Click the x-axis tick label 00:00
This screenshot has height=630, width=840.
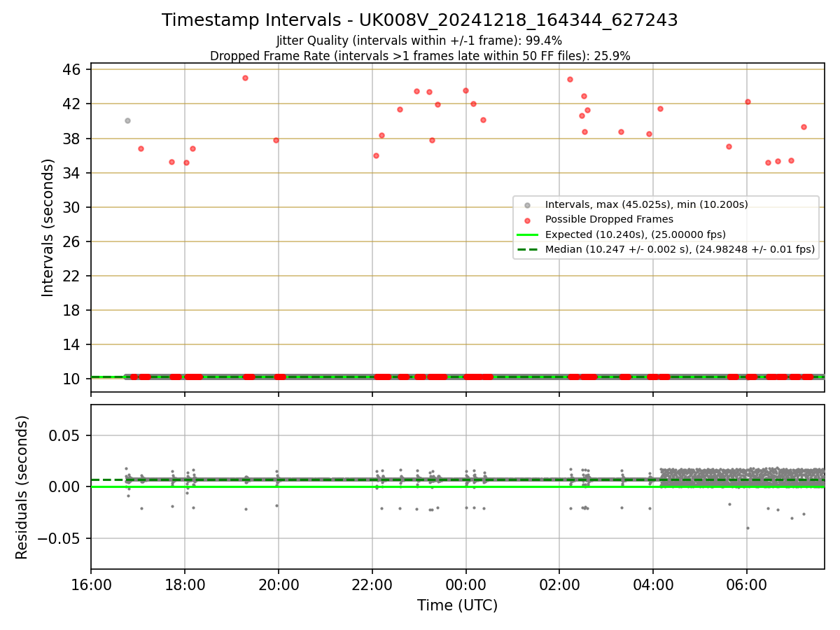(466, 584)
